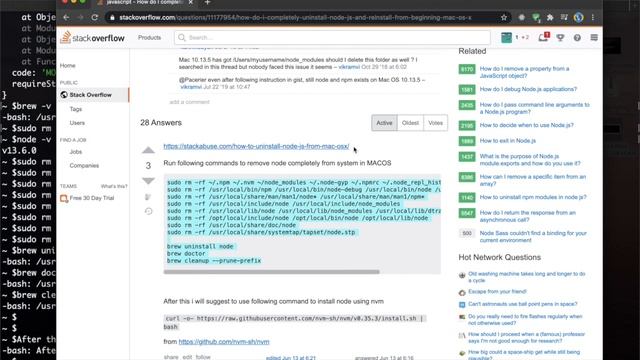Open a new browser tab

pos(207,2)
